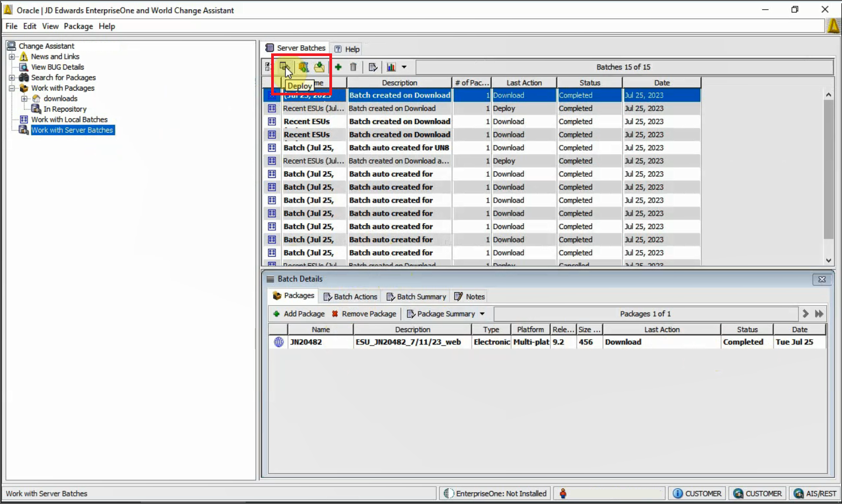Open the Edit menu
Image resolution: width=842 pixels, height=504 pixels.
click(30, 26)
